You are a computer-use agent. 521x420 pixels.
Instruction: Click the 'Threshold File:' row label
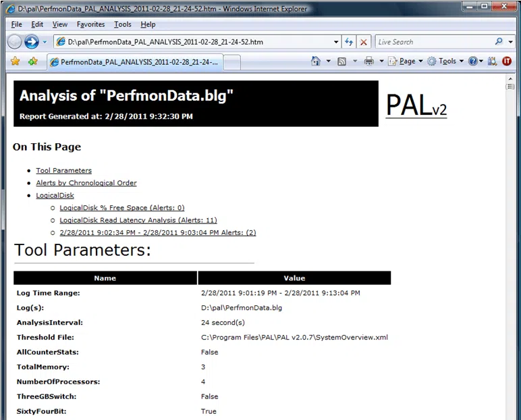coord(45,337)
